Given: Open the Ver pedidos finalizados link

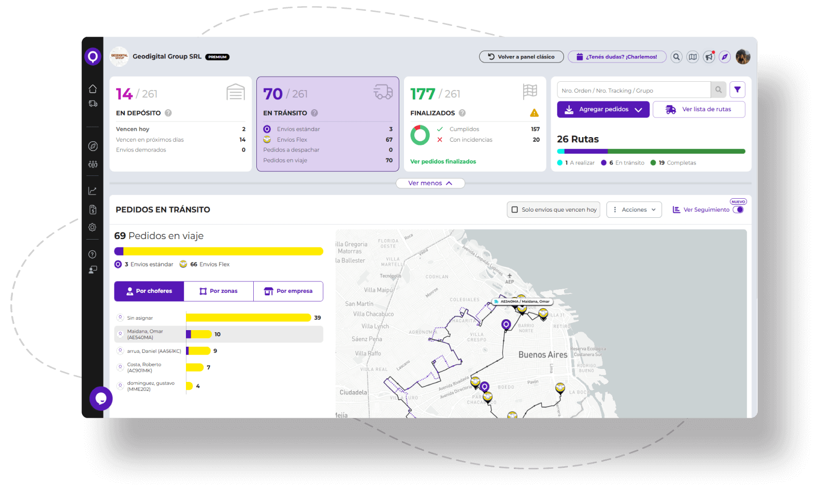Looking at the screenshot, I should click(x=443, y=161).
